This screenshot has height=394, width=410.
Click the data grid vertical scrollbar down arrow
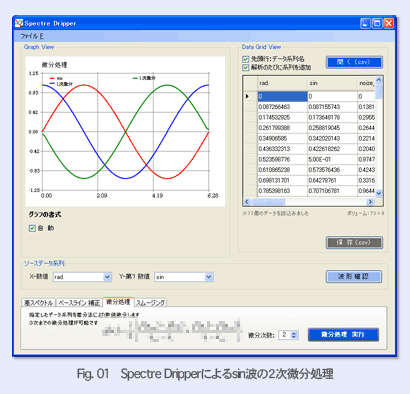379,193
